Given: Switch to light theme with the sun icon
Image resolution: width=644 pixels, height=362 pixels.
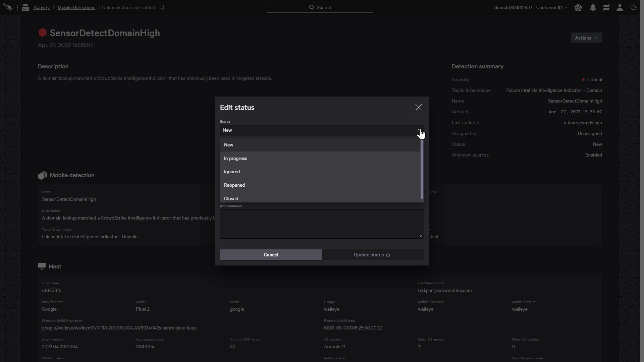Looking at the screenshot, I should [x=633, y=7].
